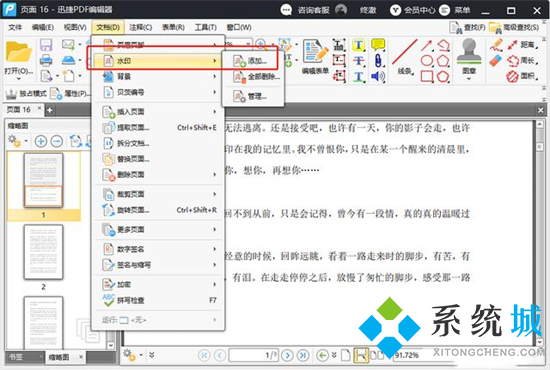Open the 视图(V) menu

click(x=75, y=27)
